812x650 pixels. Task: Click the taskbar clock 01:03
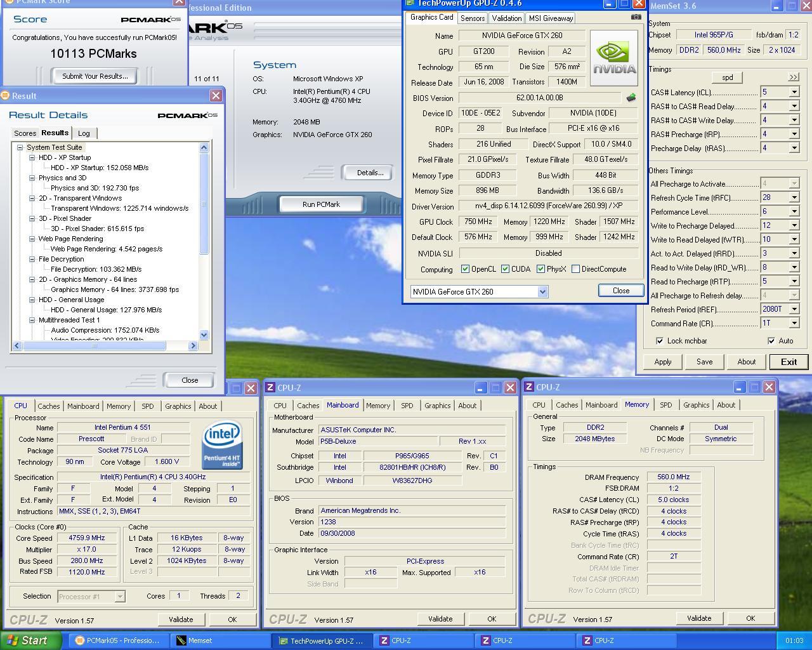pos(794,640)
